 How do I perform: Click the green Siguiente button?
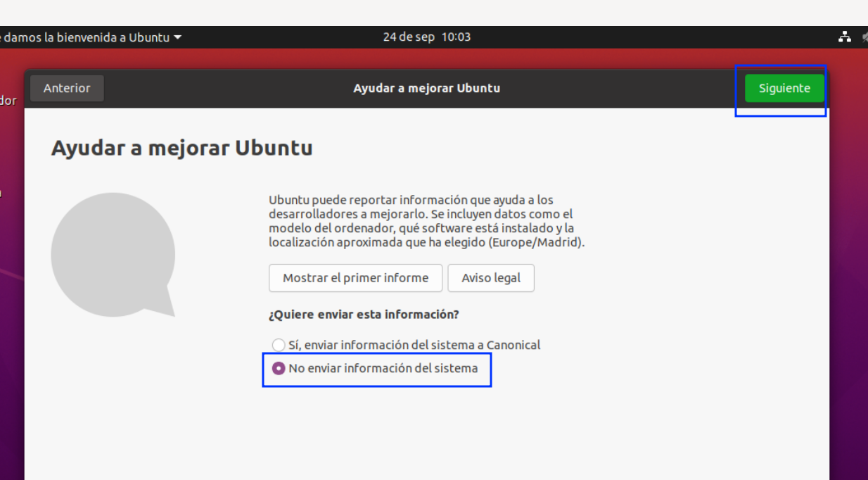point(784,89)
